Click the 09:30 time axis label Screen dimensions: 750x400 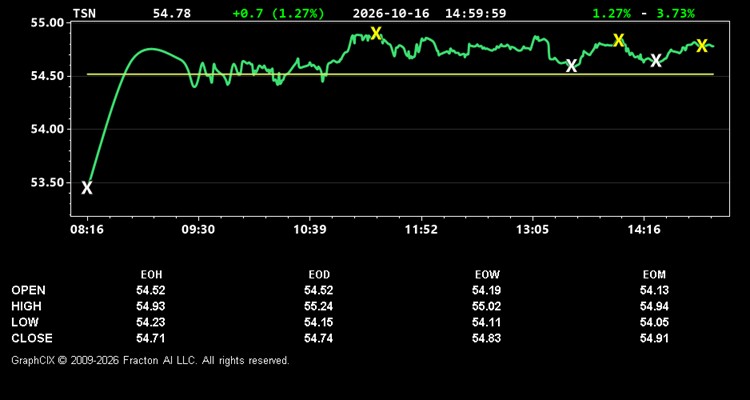199,230
